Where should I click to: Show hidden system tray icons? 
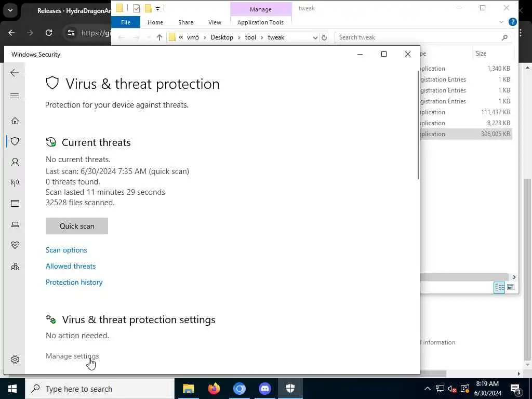coord(428,389)
